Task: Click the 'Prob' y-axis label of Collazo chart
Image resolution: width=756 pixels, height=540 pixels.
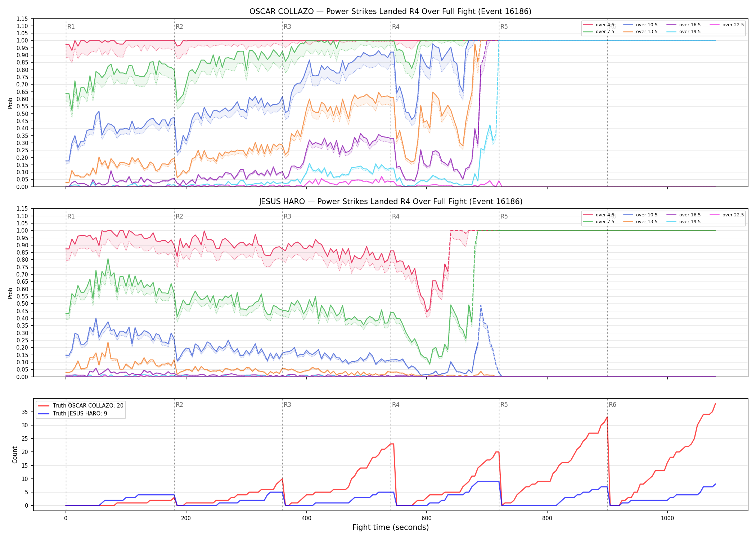Action: pos(10,103)
